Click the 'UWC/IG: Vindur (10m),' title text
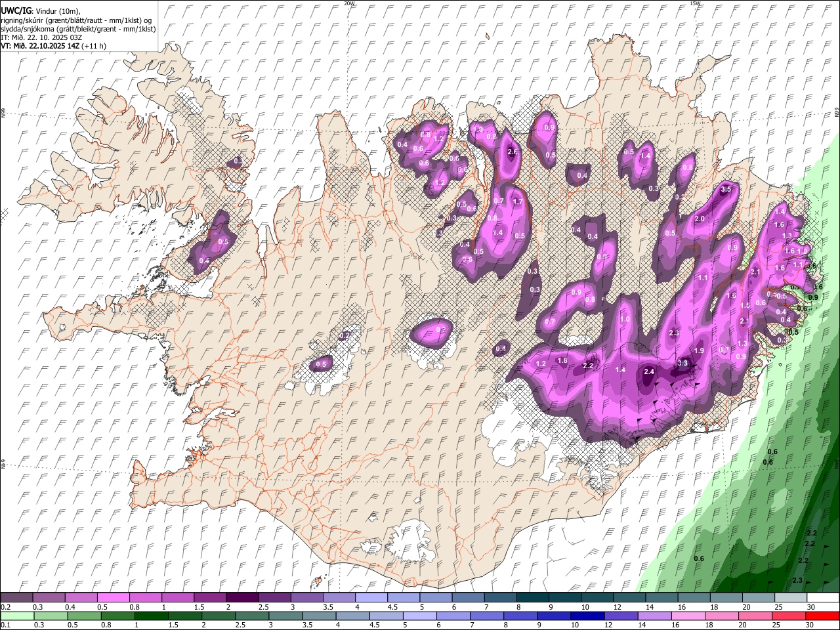The height and width of the screenshot is (630, 840). 41,11
